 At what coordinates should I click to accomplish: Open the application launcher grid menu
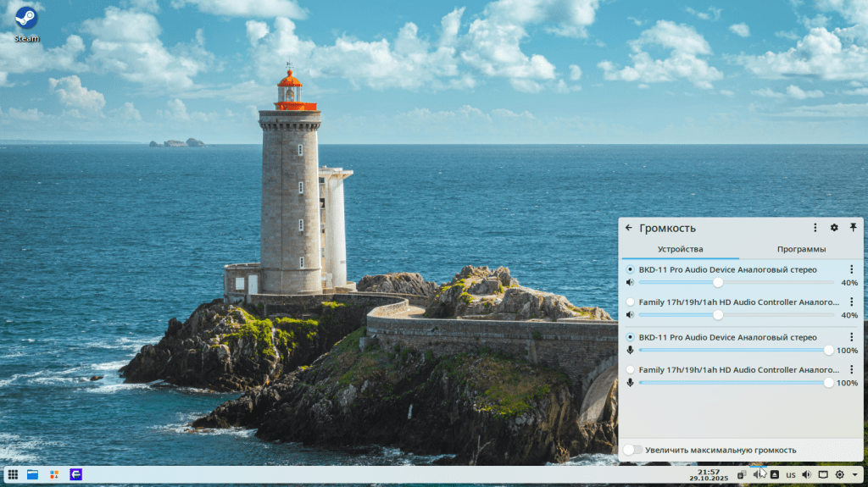[13, 474]
